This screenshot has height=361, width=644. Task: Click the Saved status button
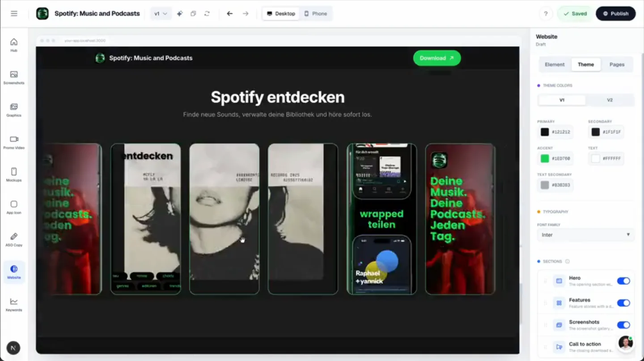click(x=575, y=13)
